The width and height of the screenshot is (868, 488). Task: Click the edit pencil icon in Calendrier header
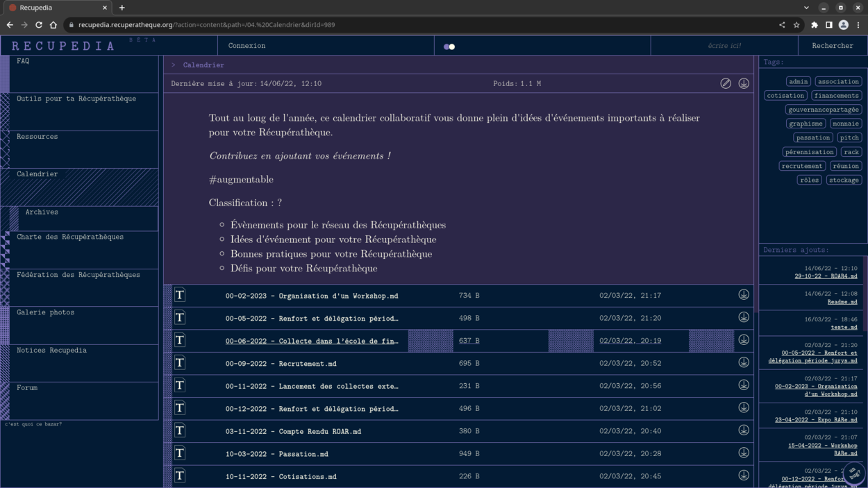click(726, 83)
